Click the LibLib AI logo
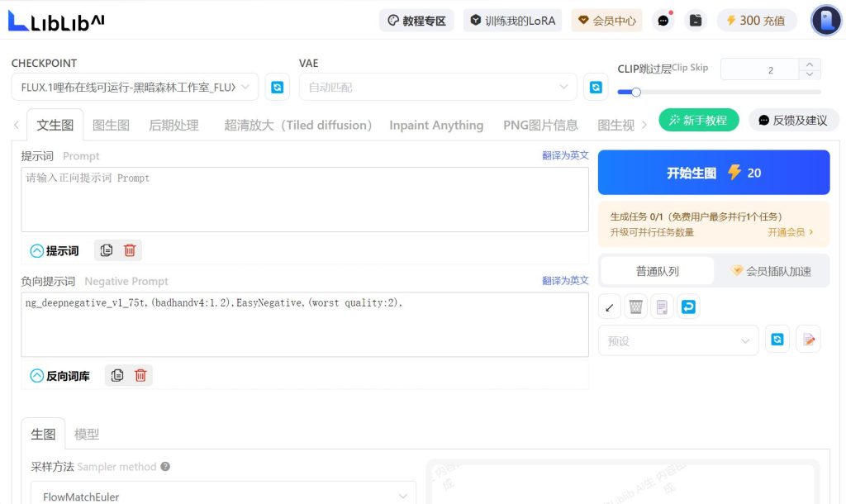This screenshot has height=504, width=846. (x=56, y=21)
